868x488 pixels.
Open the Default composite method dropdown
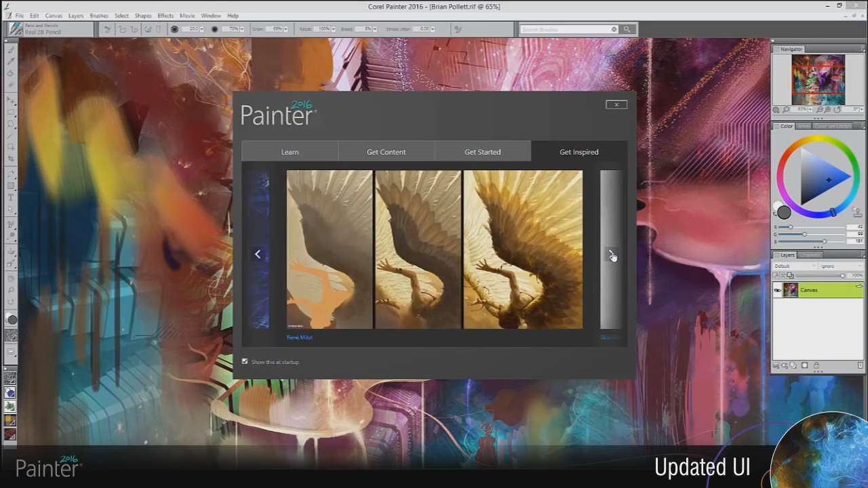click(795, 266)
